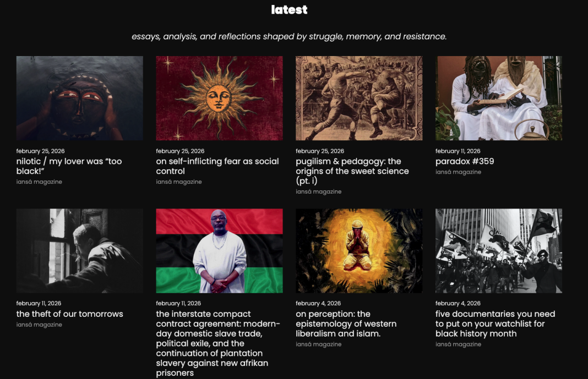
Task: Click the 'latest' section heading
Action: tap(289, 9)
